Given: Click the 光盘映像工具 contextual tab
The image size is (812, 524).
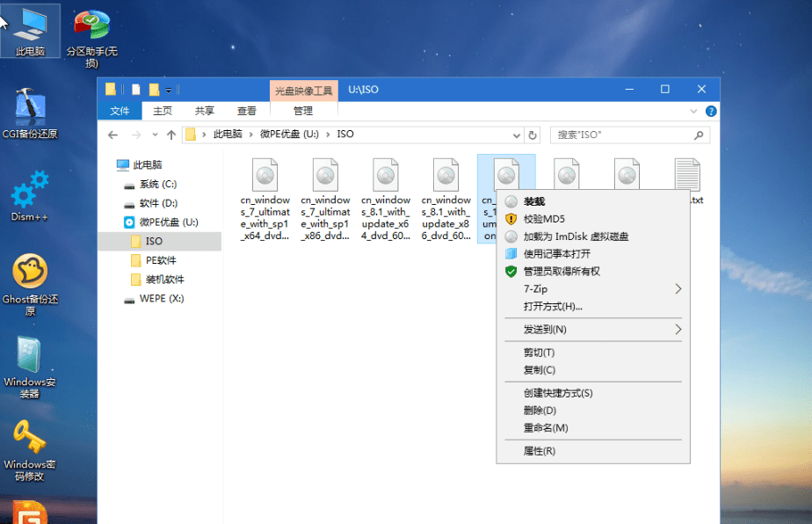Looking at the screenshot, I should 303,91.
